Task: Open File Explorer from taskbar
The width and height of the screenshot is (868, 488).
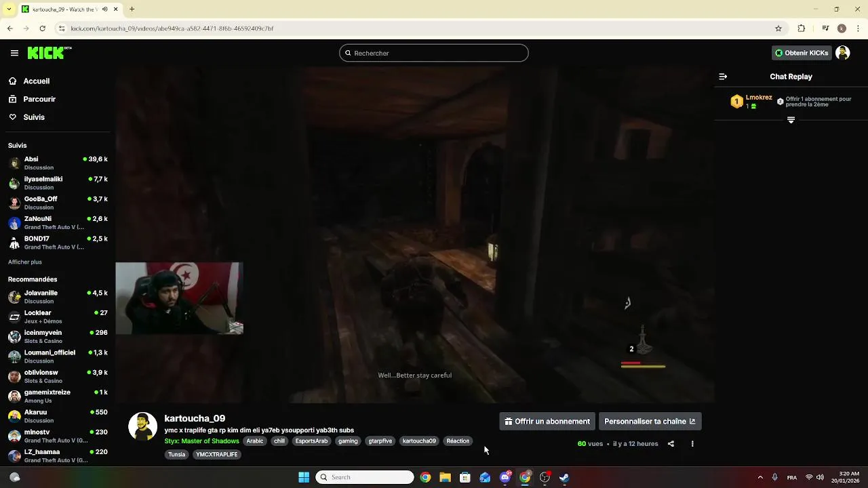Action: [445, 477]
